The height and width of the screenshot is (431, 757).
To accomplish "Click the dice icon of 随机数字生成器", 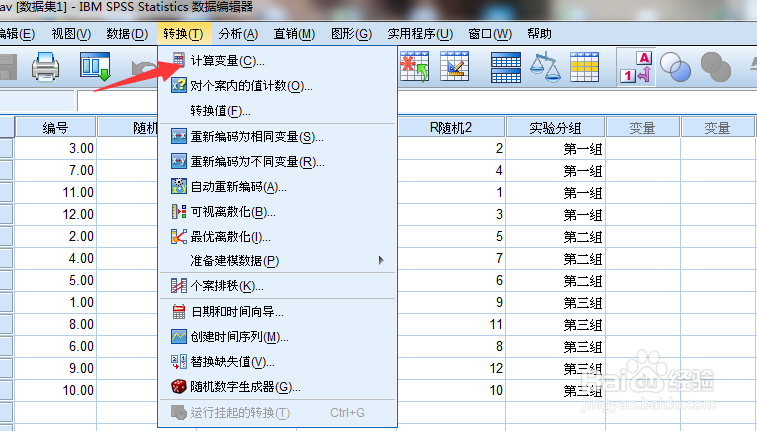I will click(179, 387).
